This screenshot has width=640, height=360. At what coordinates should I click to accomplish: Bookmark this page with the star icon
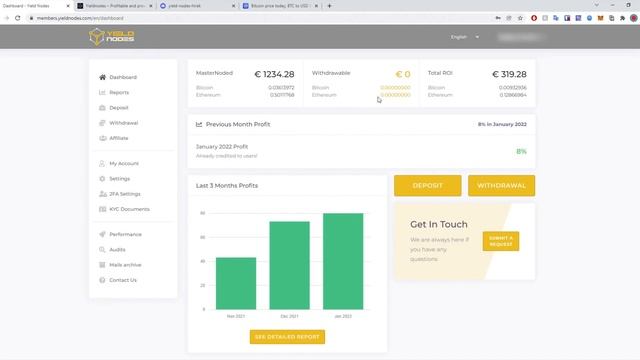(520, 18)
